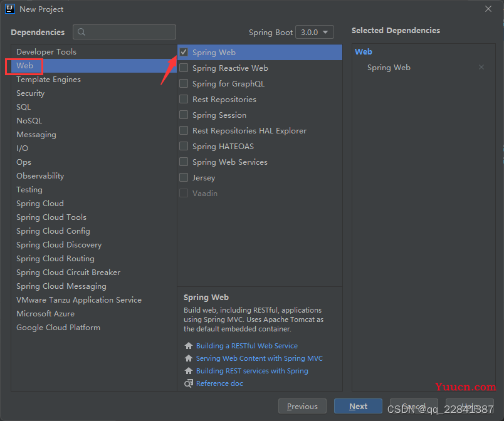Close the New Project dialog
Viewport: 504px width, 421px height.
click(x=488, y=9)
